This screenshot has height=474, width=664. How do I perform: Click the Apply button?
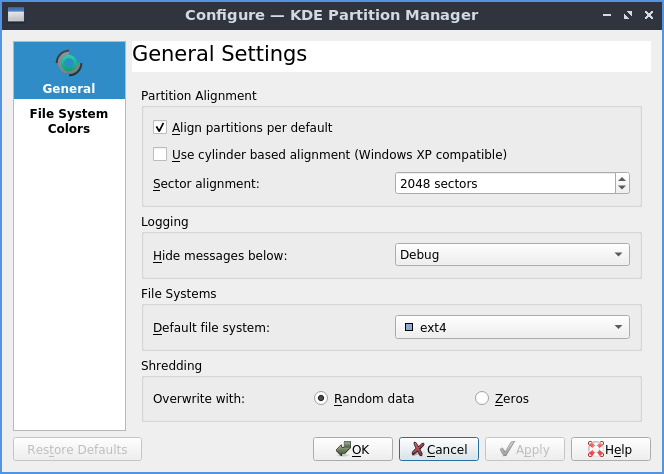click(x=525, y=449)
